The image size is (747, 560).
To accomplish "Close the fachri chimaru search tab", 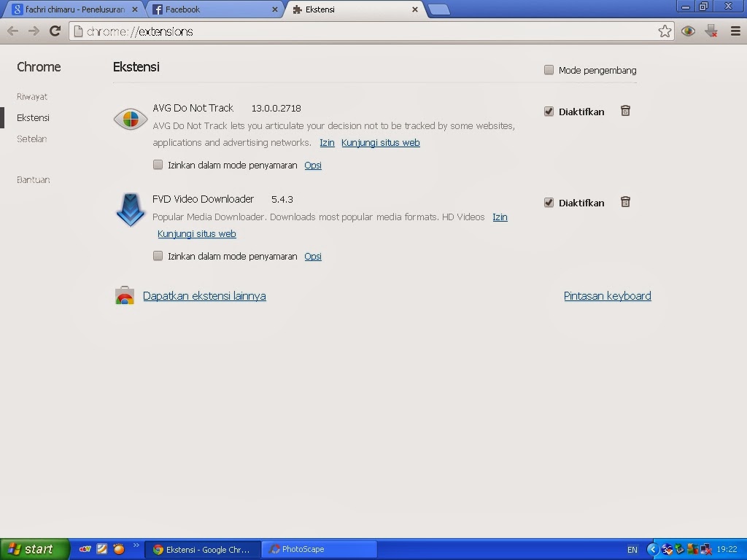I will pos(135,9).
